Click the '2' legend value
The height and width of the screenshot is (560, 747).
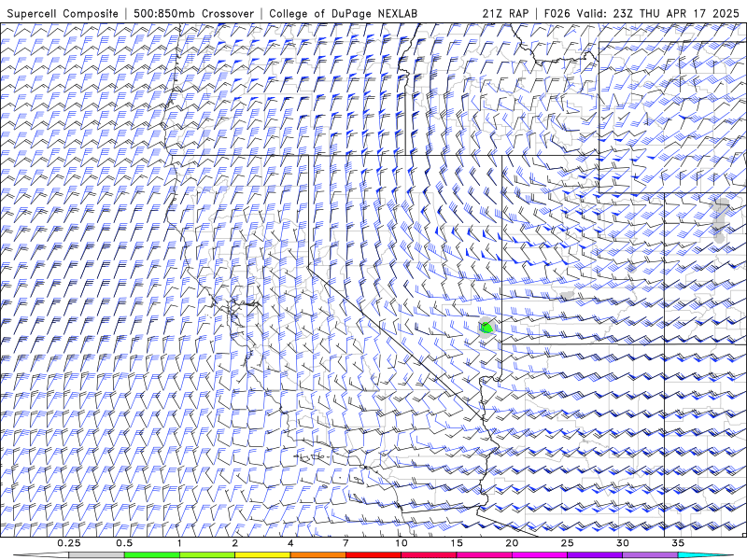coord(235,543)
